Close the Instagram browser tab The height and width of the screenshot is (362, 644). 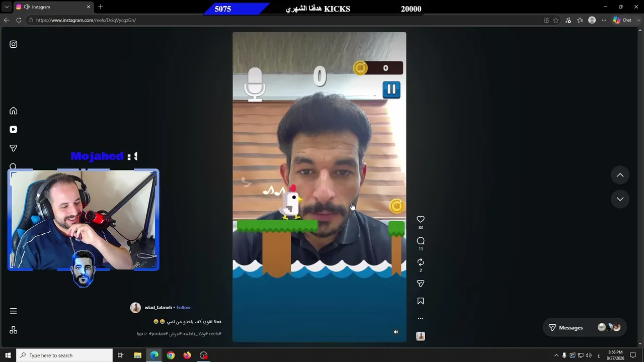[x=89, y=7]
